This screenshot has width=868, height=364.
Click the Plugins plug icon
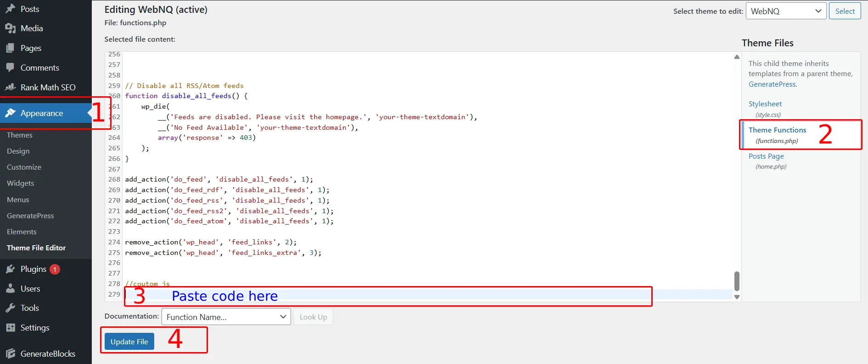click(x=10, y=269)
